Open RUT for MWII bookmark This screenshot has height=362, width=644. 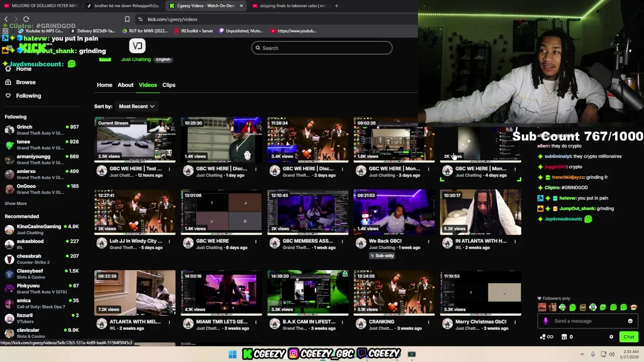(x=145, y=31)
